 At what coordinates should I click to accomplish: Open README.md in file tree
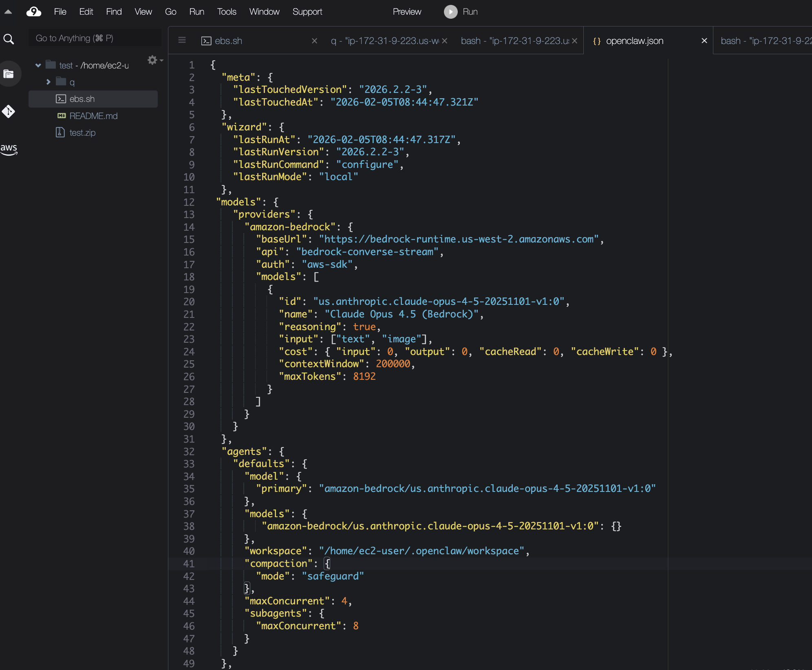tap(93, 116)
